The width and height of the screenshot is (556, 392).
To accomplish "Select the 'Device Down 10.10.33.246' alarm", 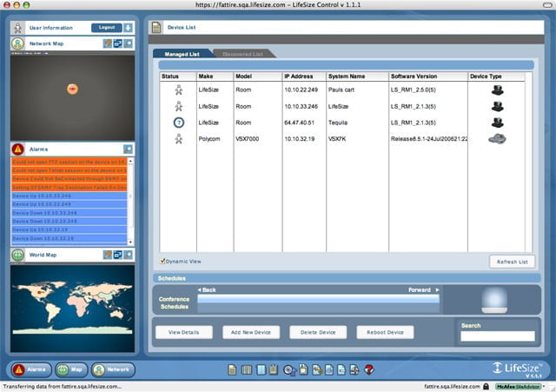I will [x=69, y=213].
